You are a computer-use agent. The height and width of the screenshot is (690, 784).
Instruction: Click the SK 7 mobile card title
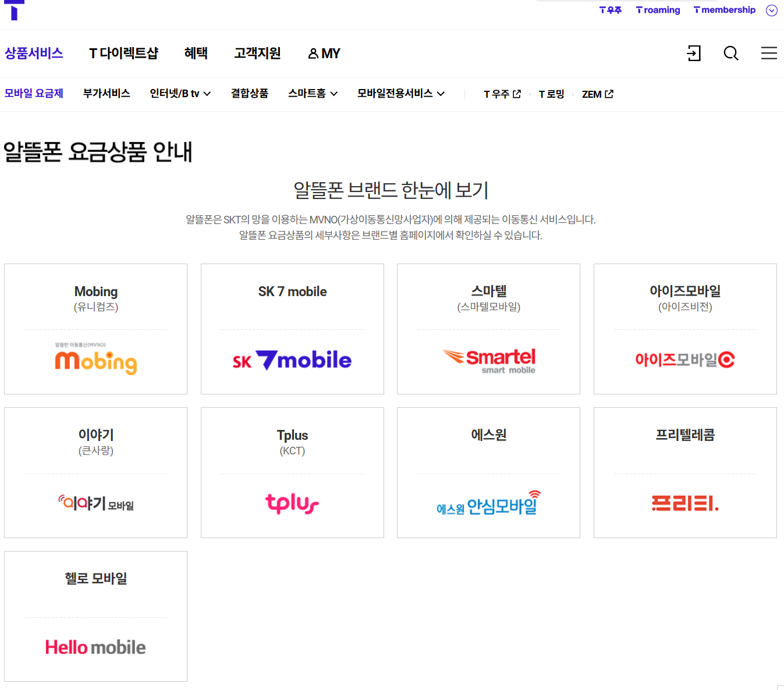coord(292,291)
